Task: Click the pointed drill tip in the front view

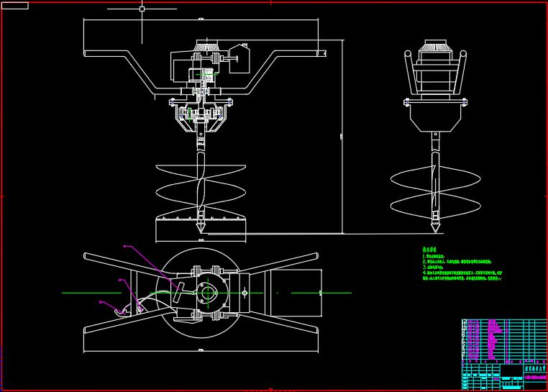Action: 200,227
